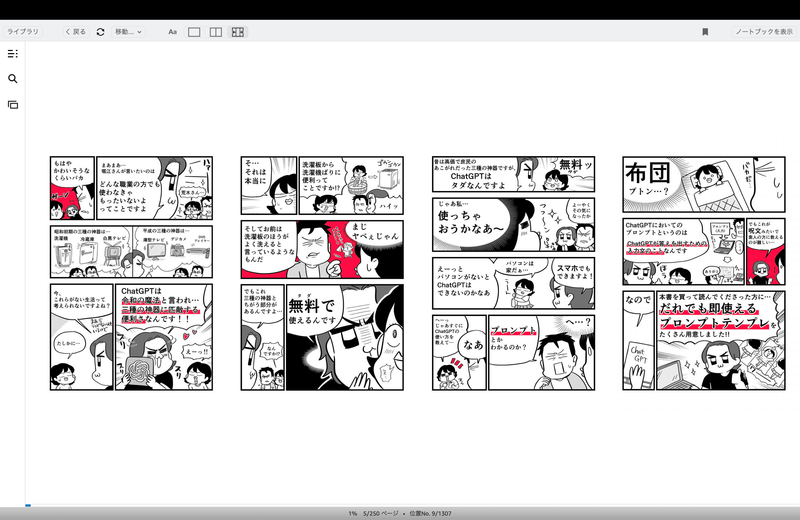Click the 1% progress text
Viewport: 800px width, 520px height.
(353, 513)
